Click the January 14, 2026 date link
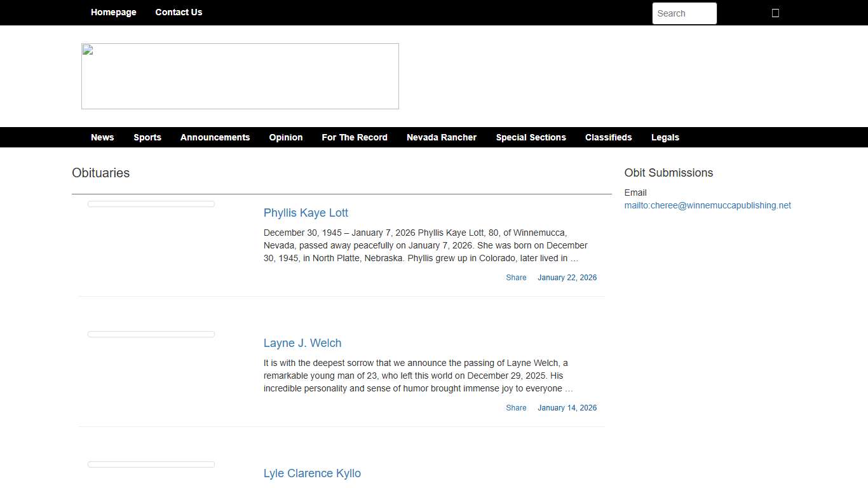 coord(567,408)
